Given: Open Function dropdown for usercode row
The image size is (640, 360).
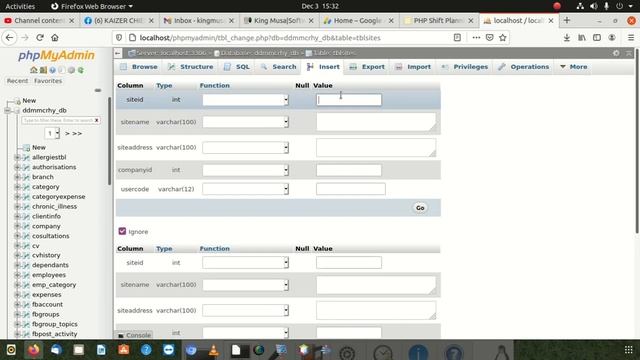Looking at the screenshot, I should tap(245, 189).
